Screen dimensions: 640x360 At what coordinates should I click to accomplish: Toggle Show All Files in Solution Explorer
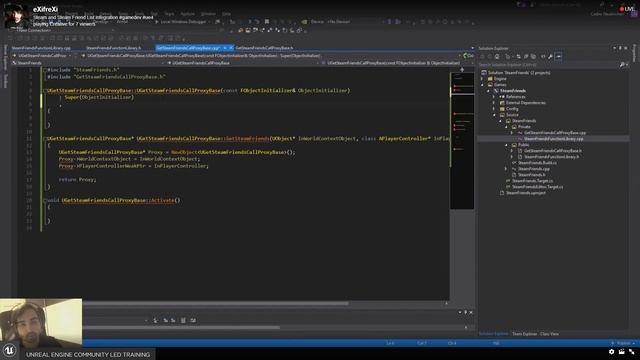pos(533,56)
